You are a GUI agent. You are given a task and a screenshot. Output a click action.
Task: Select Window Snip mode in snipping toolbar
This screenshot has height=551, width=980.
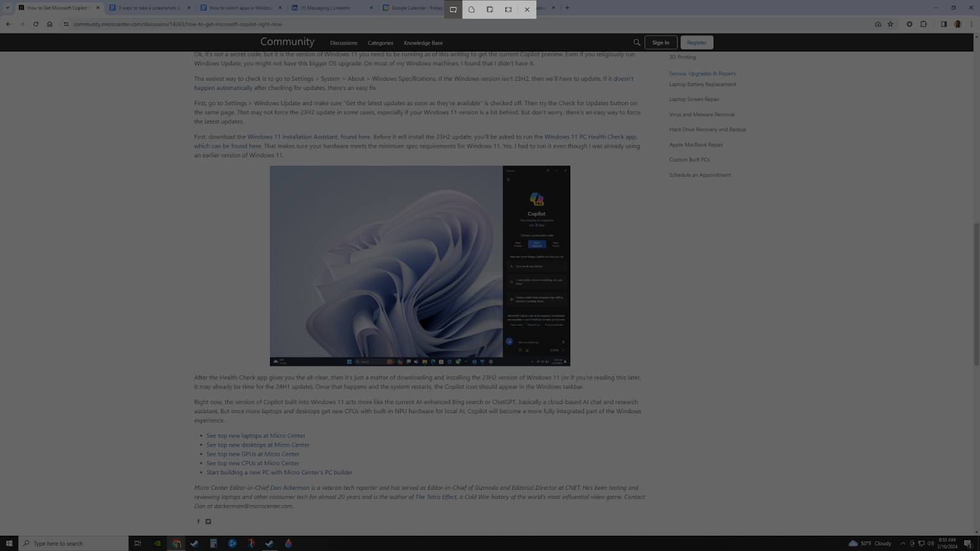pyautogui.click(x=490, y=9)
